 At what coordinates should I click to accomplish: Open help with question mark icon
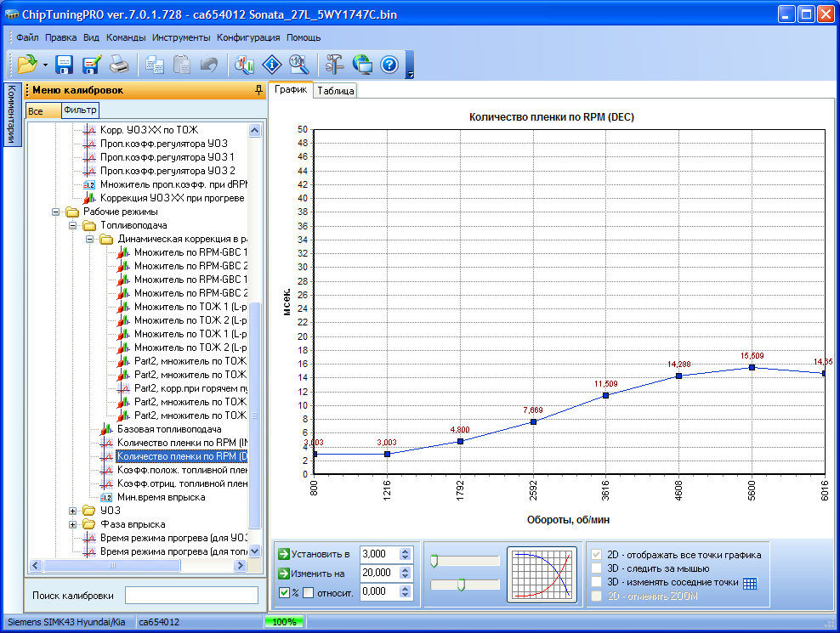[x=389, y=65]
